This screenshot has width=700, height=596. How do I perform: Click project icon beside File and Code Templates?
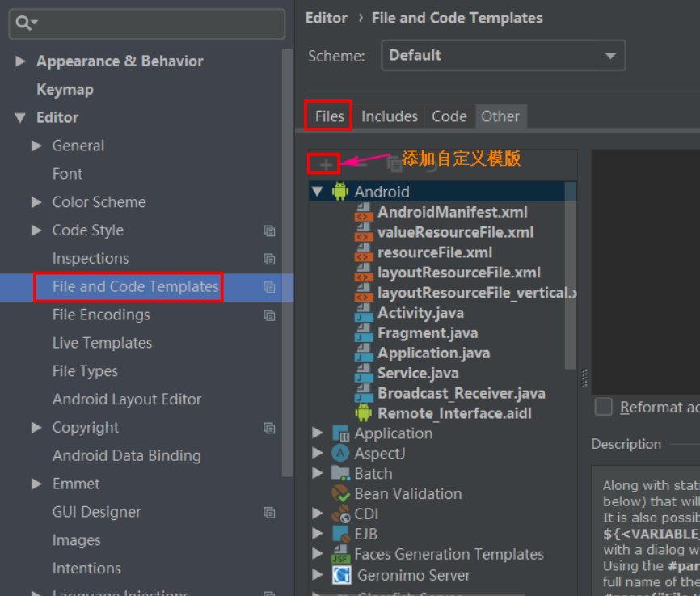coord(269,287)
